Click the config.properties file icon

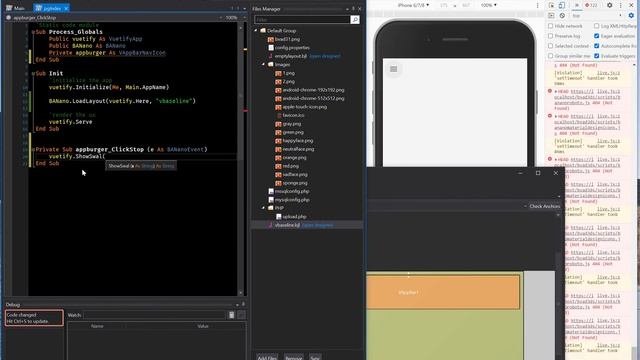(271, 48)
